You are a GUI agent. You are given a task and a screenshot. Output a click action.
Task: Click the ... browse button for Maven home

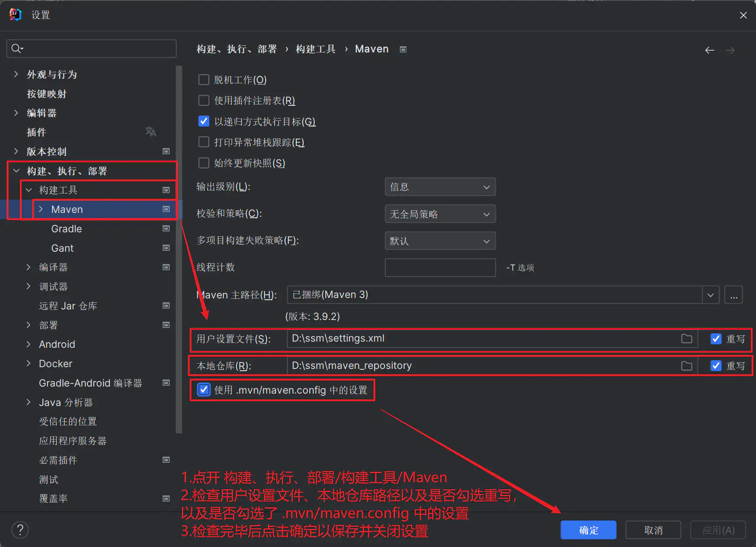coord(734,295)
